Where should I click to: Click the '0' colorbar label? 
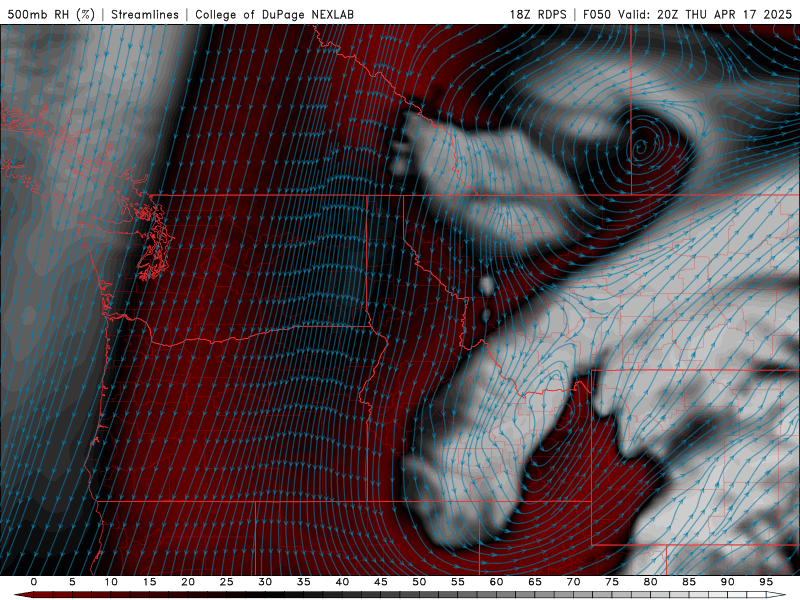(x=34, y=582)
